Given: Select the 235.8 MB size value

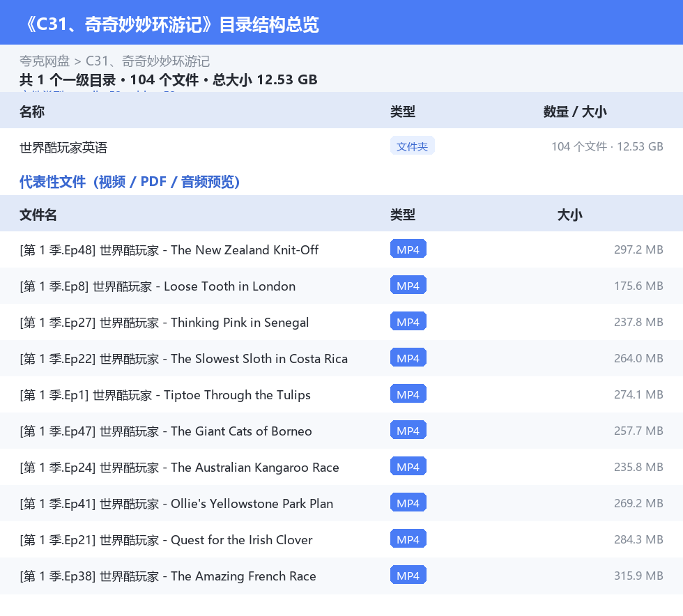Looking at the screenshot, I should click(638, 467).
